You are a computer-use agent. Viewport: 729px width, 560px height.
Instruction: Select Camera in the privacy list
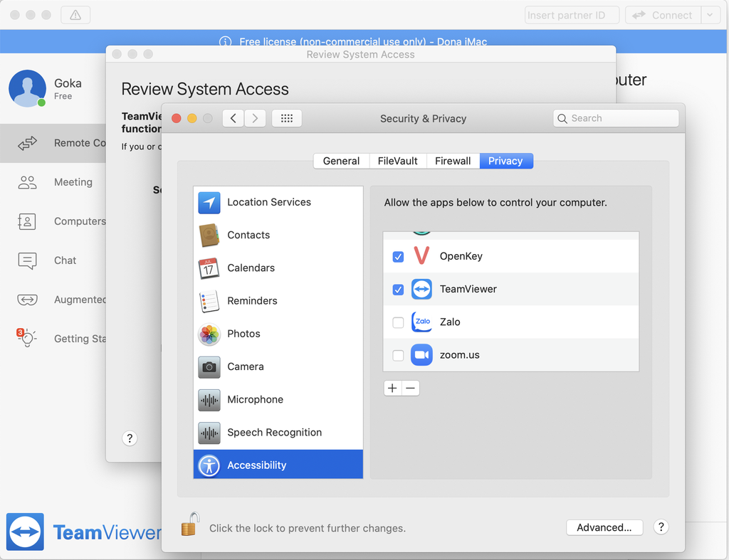point(278,366)
